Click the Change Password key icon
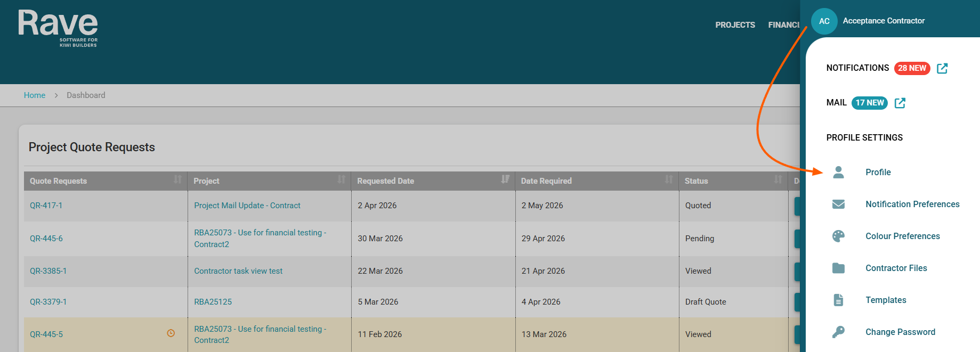The width and height of the screenshot is (980, 352). [x=838, y=332]
